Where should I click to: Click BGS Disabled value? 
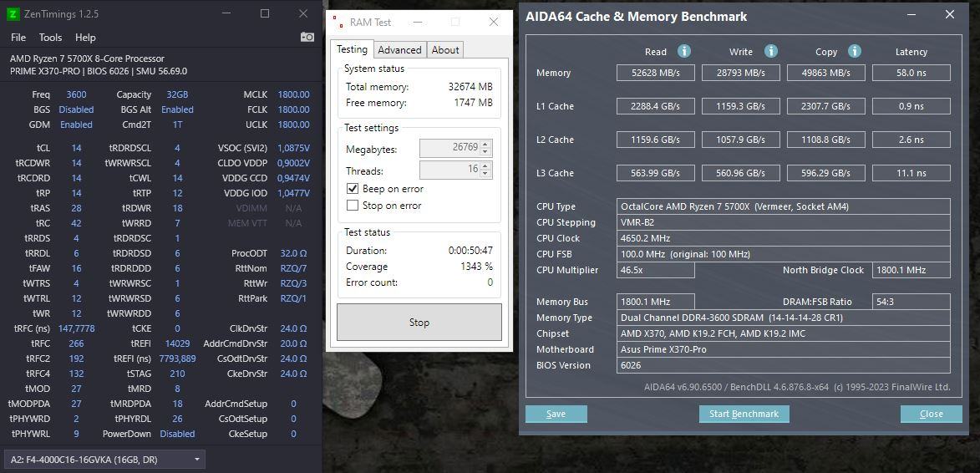[x=76, y=109]
